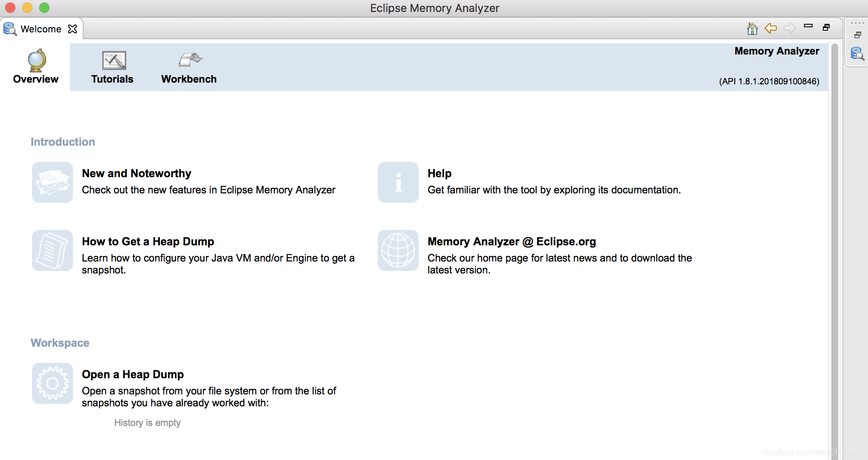Click the yellow macOS minimize window button

(x=27, y=8)
